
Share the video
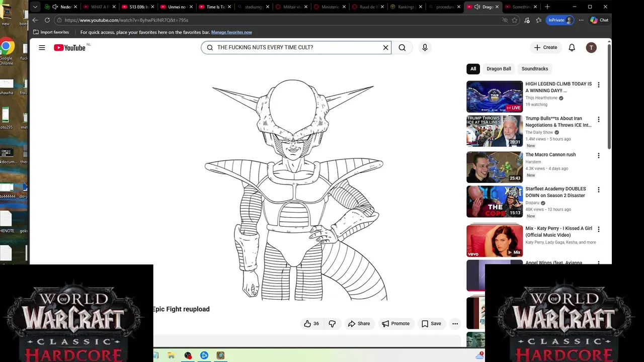pos(359,324)
